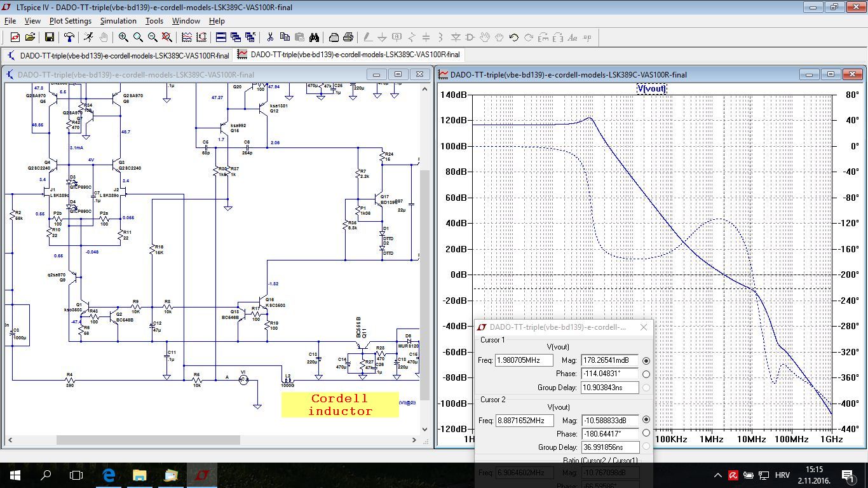868x488 pixels.
Task: Open the Plot Settings menu
Action: pos(71,21)
